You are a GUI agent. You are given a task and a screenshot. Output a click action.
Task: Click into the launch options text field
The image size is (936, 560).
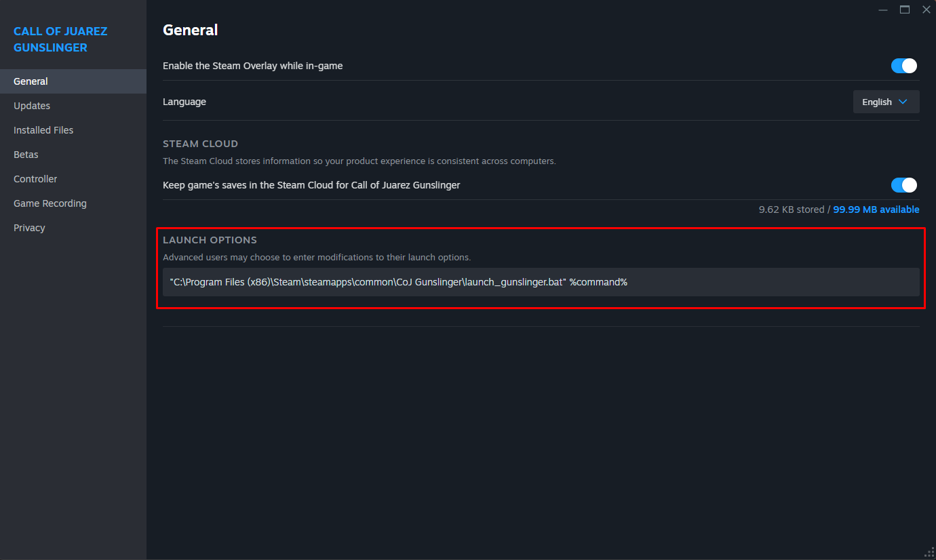pyautogui.click(x=541, y=282)
